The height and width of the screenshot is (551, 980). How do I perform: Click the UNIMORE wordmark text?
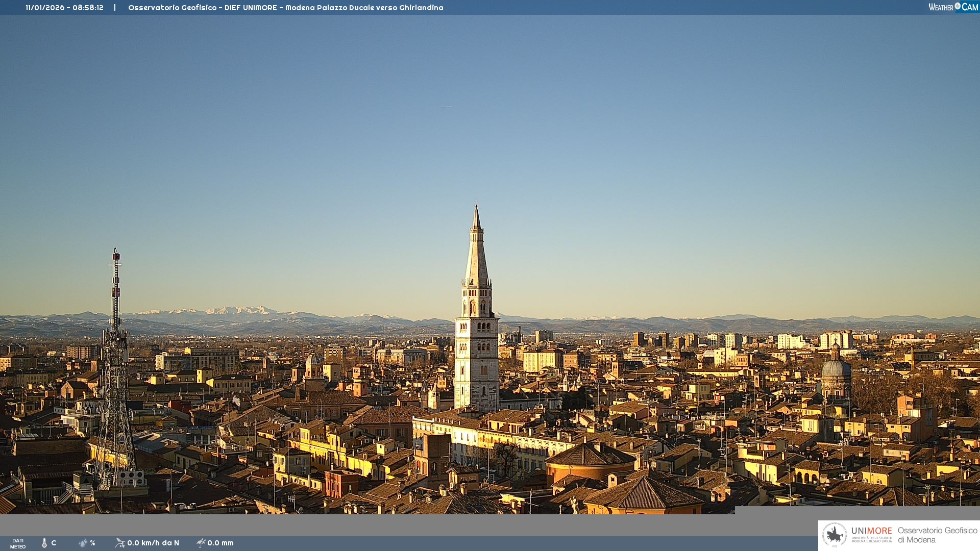(871, 531)
